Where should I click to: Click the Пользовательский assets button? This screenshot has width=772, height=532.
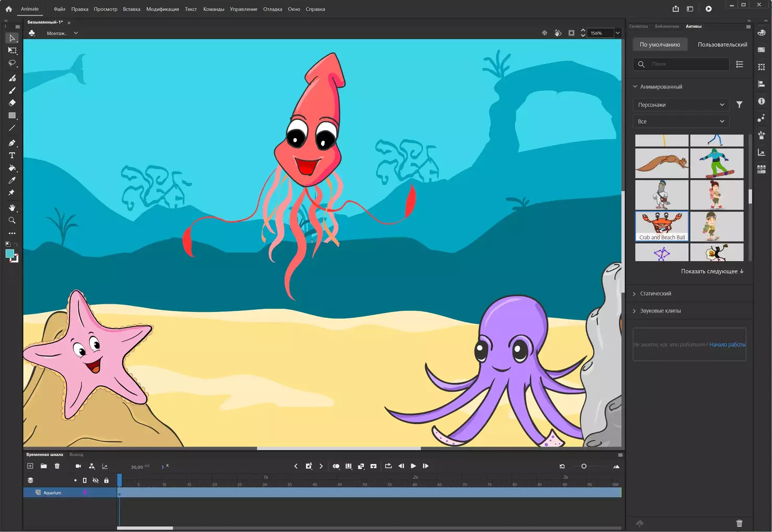point(722,44)
